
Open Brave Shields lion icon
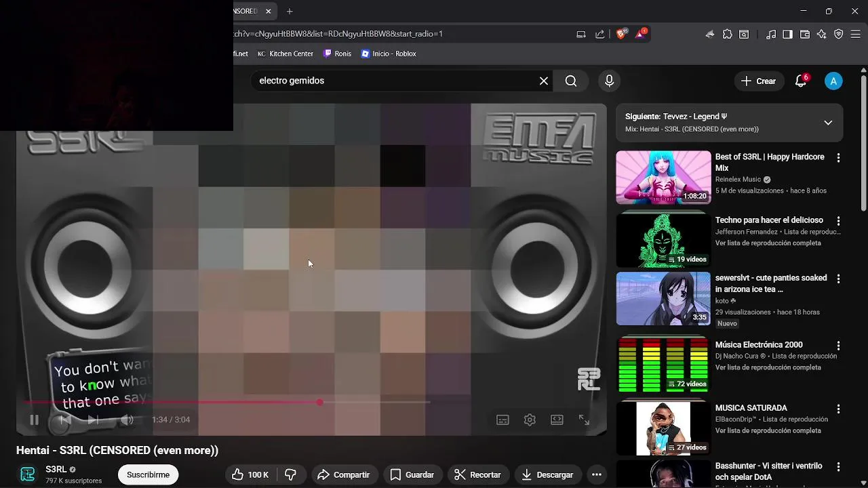(621, 34)
